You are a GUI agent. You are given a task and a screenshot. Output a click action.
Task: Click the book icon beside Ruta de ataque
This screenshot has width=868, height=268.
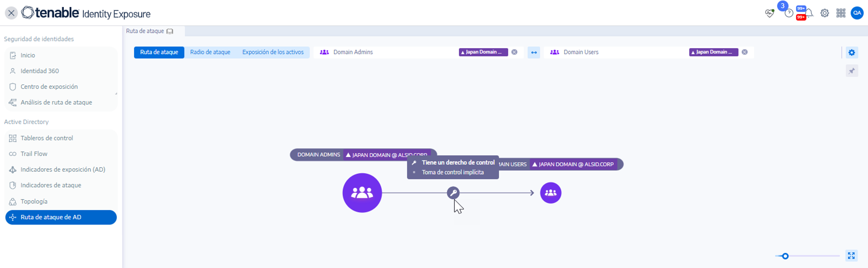tap(170, 31)
